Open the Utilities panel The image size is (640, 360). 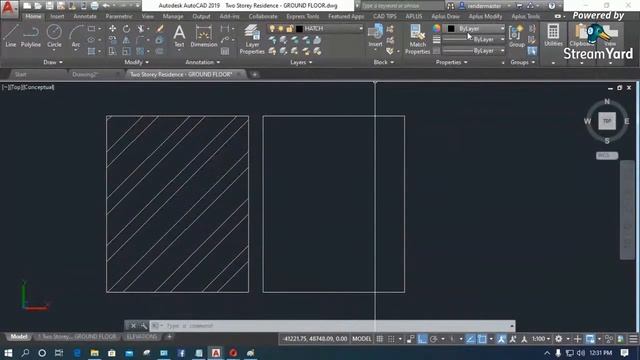553,36
